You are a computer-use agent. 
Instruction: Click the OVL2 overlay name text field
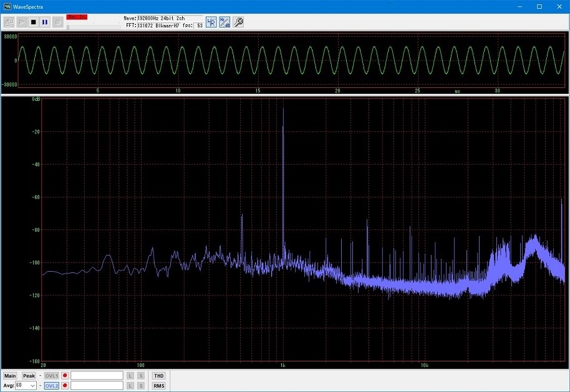point(97,386)
